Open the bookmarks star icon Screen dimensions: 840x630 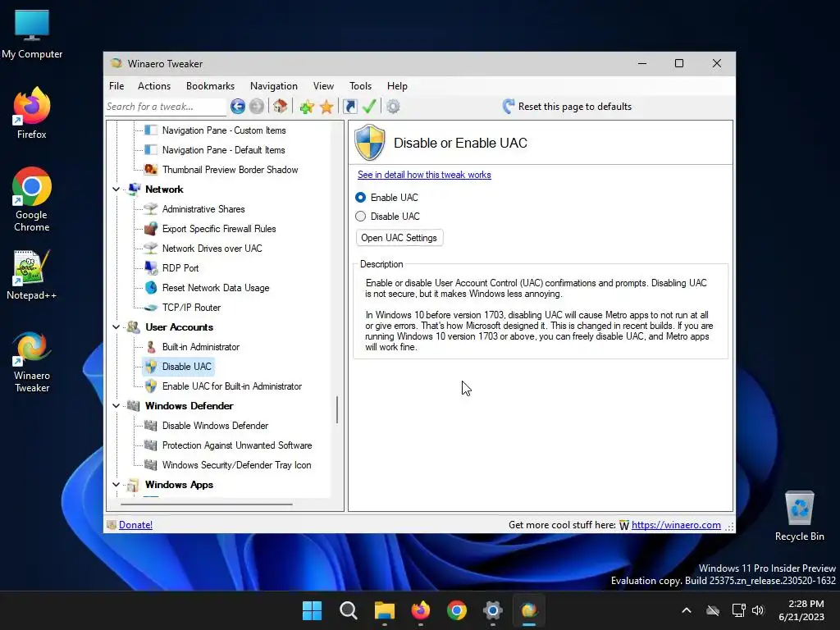click(326, 107)
